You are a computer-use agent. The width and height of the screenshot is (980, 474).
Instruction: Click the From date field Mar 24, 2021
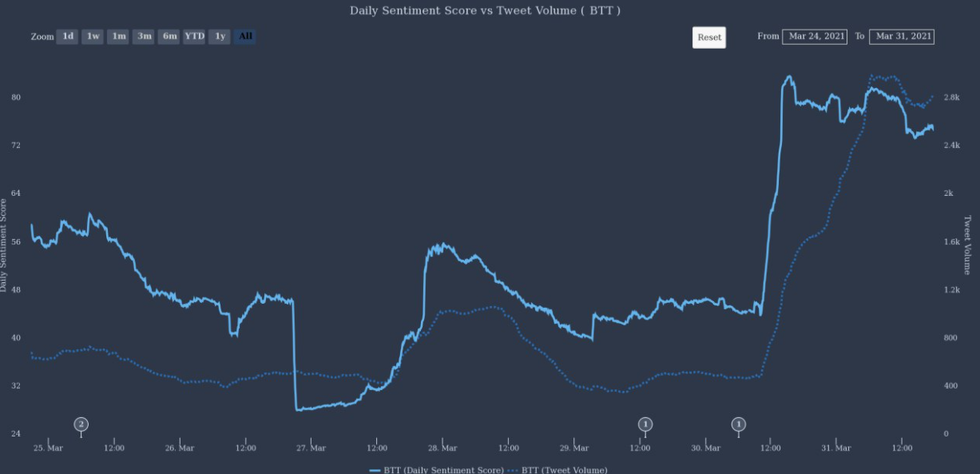(x=814, y=36)
